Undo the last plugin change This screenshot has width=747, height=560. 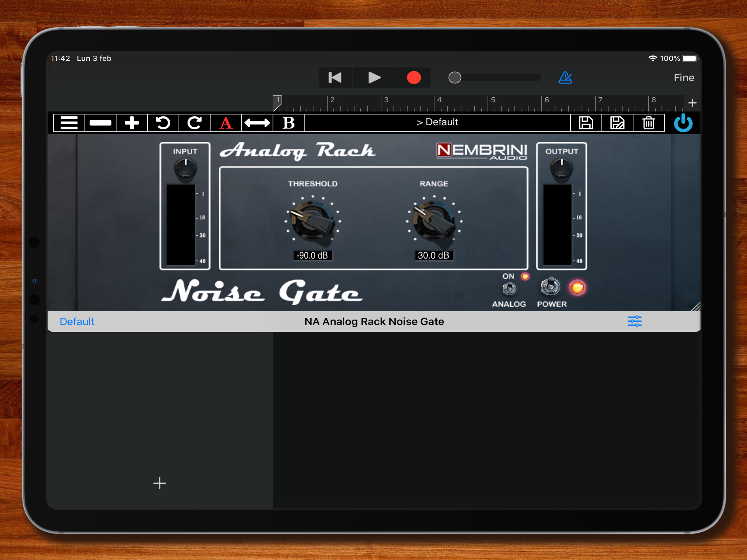coord(163,122)
